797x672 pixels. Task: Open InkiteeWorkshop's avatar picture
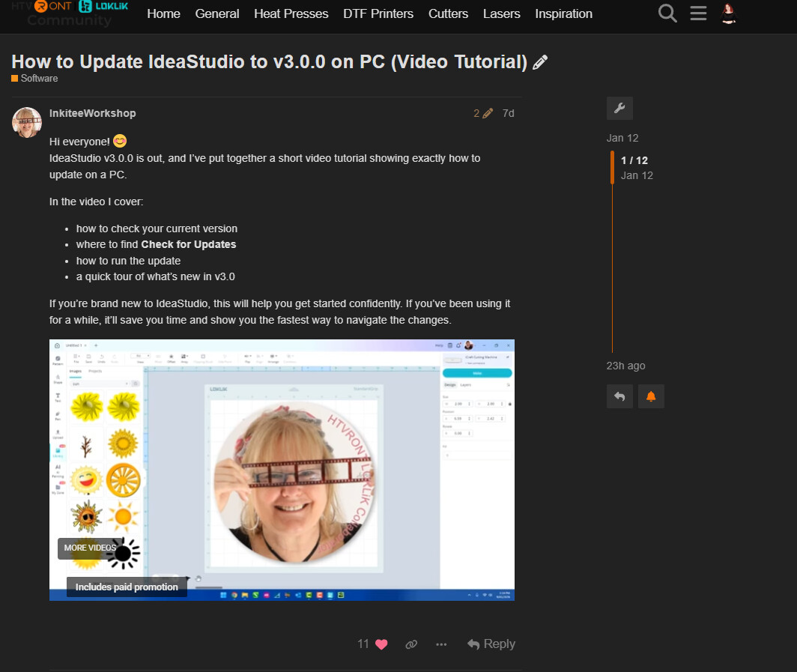click(27, 123)
